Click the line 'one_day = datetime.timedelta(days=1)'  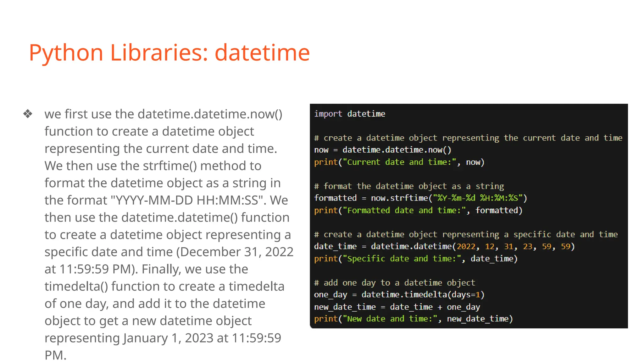pos(399,295)
